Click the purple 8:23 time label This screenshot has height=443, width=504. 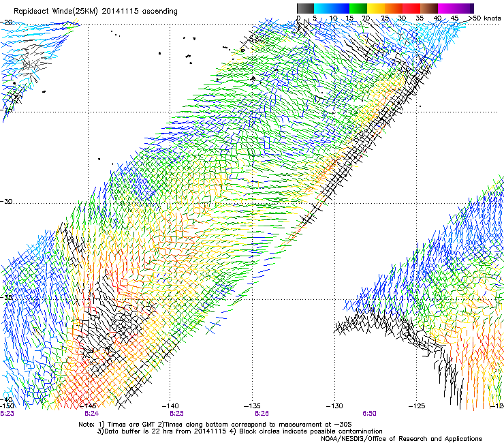click(x=7, y=414)
